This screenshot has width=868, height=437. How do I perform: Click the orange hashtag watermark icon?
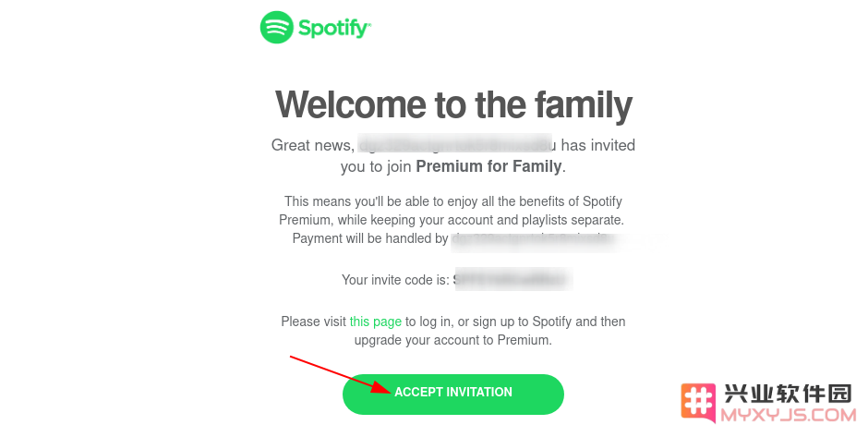[697, 403]
